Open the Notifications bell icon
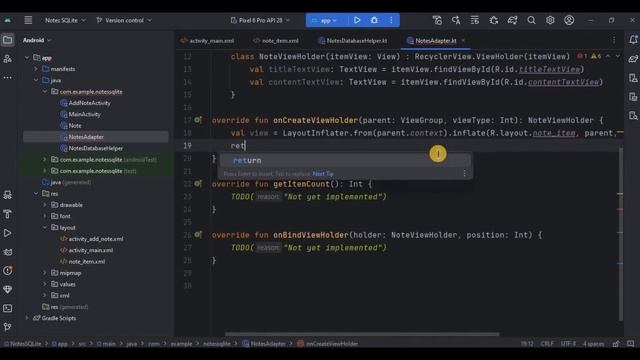This screenshot has width=640, height=360. pyautogui.click(x=633, y=40)
